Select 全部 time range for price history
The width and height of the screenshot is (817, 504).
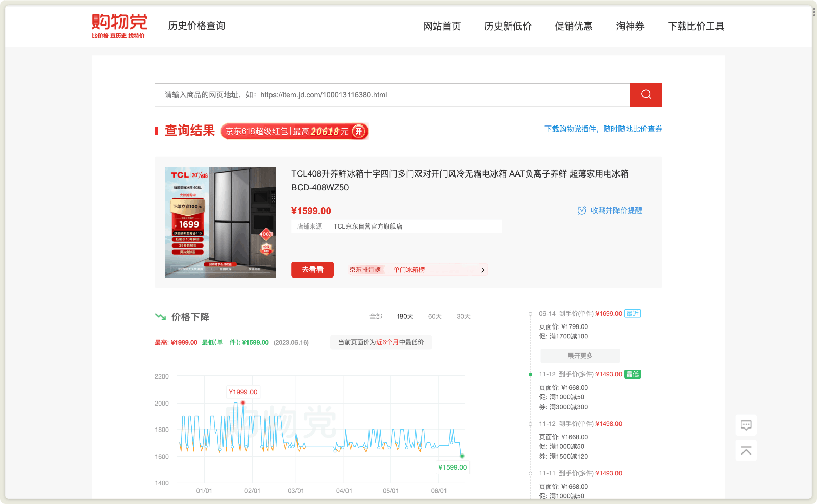coord(376,316)
